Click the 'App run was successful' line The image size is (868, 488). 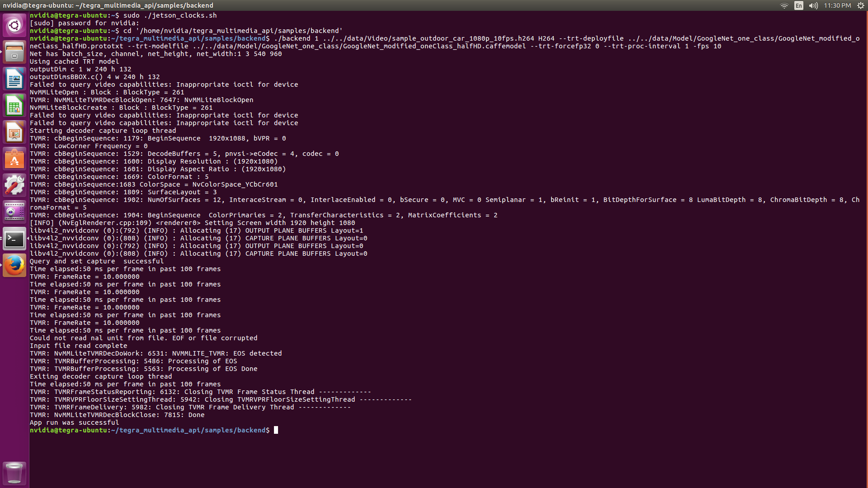point(75,422)
